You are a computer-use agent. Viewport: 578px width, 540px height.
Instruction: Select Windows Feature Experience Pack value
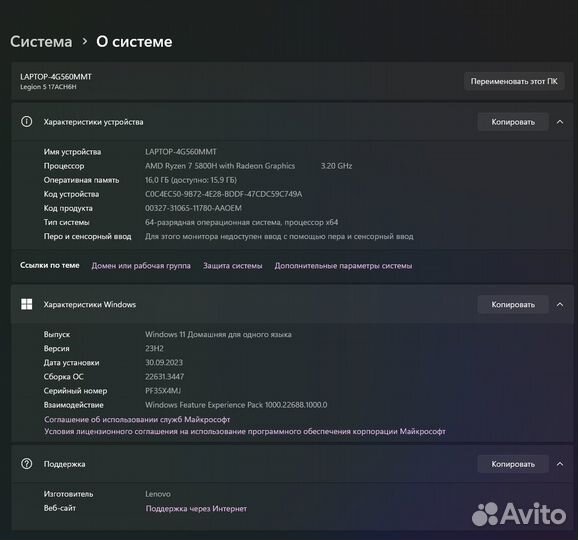pos(236,405)
